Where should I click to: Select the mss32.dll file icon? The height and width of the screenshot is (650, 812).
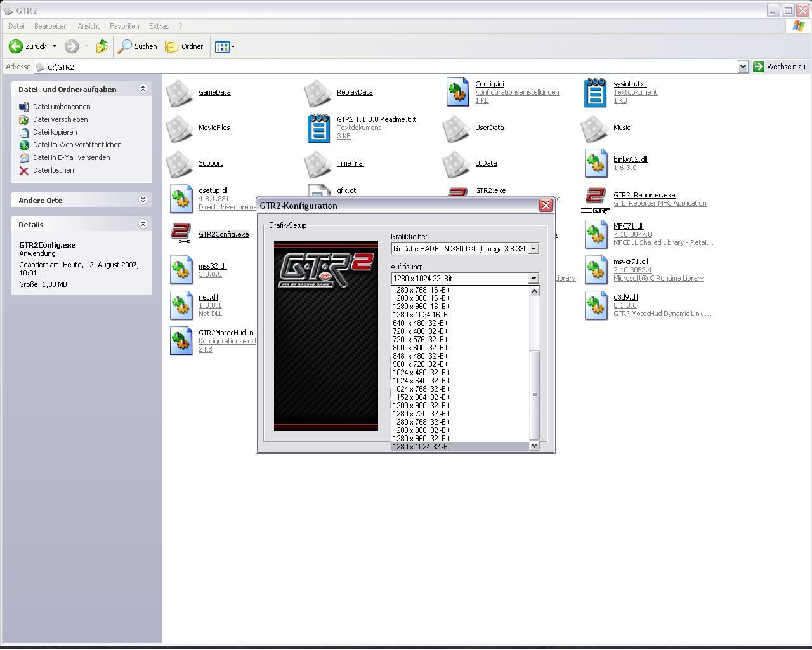(181, 270)
